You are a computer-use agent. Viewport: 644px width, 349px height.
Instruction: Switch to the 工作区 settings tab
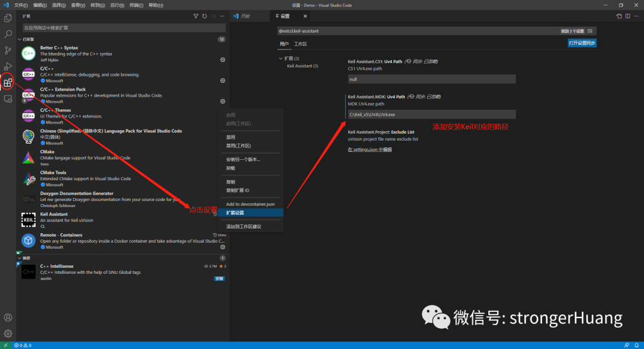tap(301, 44)
